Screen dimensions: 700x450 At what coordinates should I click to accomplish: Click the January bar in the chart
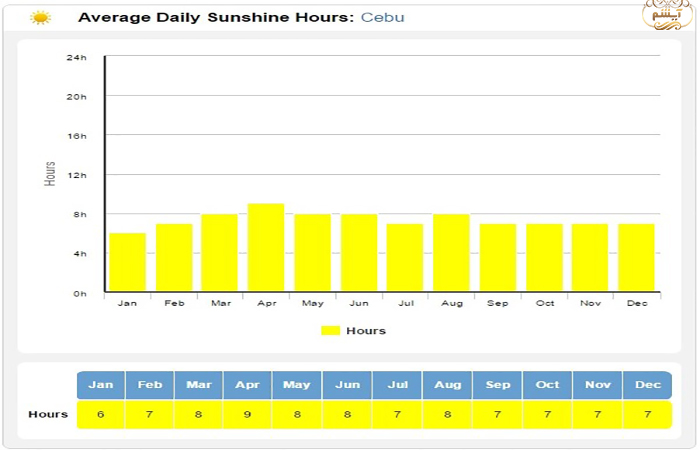click(x=127, y=262)
